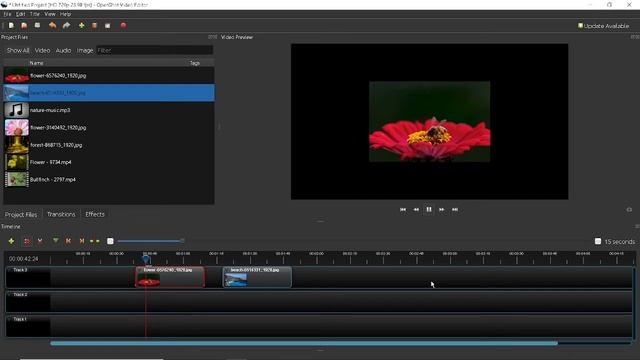Open Choose Profile from the main toolbar
The height and width of the screenshot is (360, 640).
click(94, 25)
